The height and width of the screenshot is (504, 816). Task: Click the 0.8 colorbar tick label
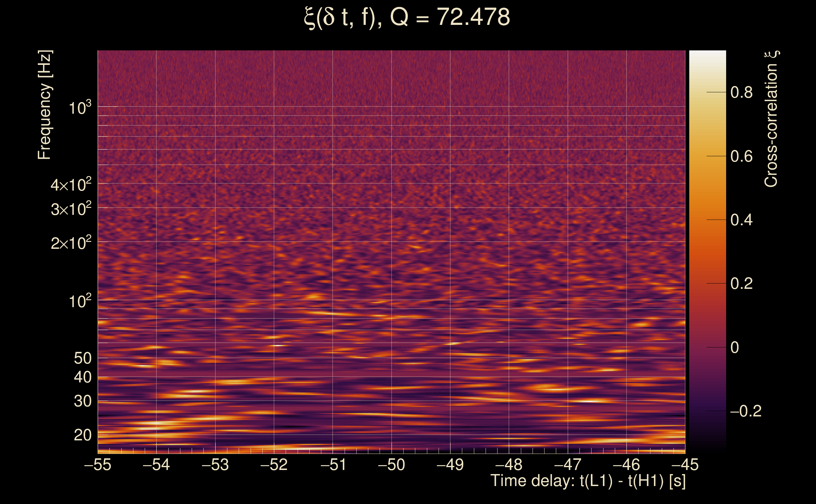[741, 92]
